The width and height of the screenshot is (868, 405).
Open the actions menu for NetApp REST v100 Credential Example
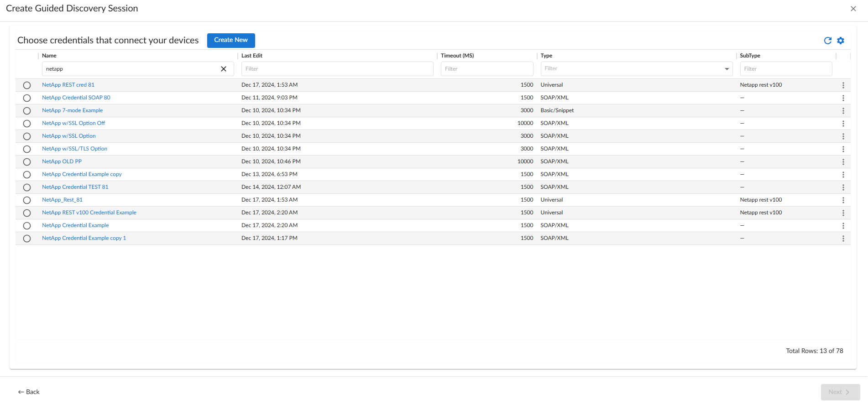click(843, 213)
